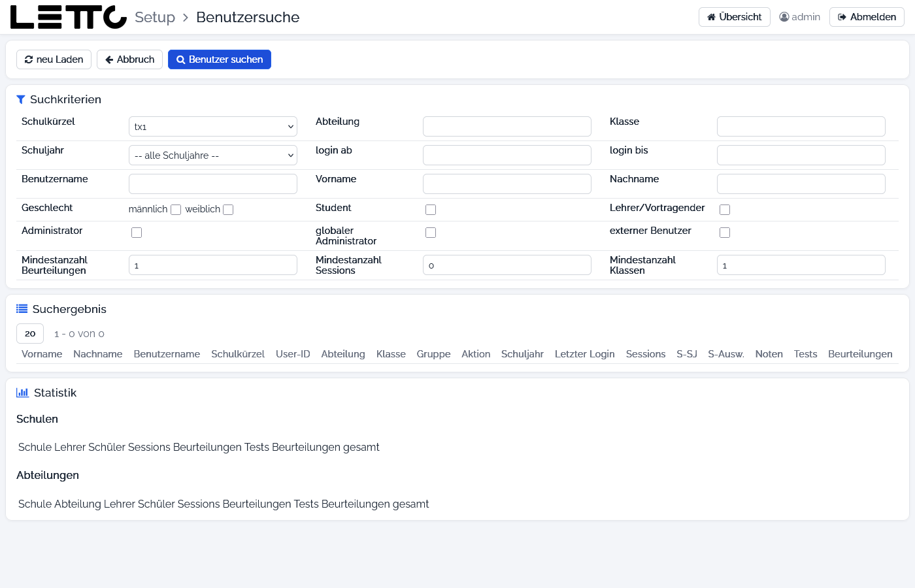Click the login ab field

point(507,155)
